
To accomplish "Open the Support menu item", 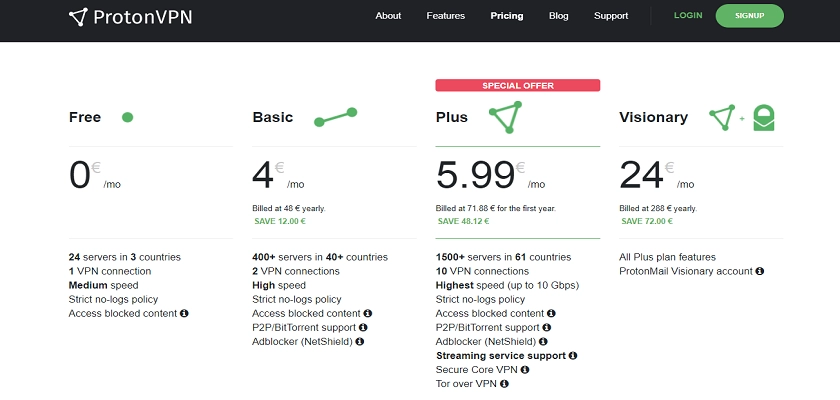I will [x=611, y=16].
